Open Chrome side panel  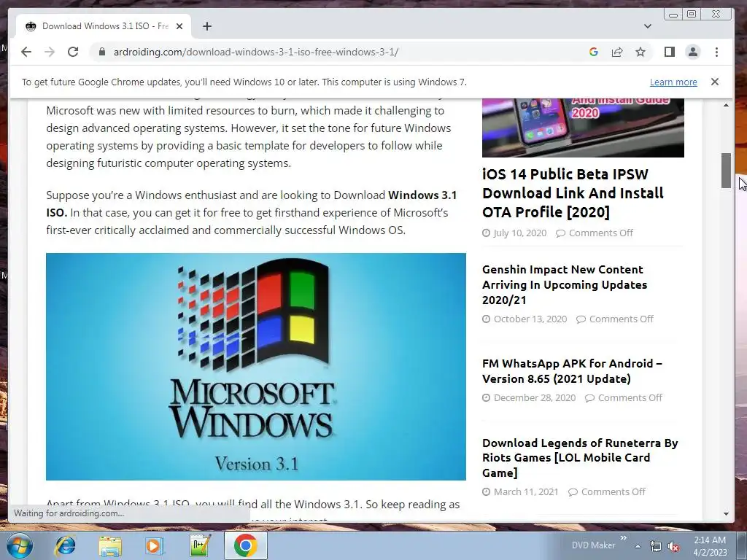(670, 52)
